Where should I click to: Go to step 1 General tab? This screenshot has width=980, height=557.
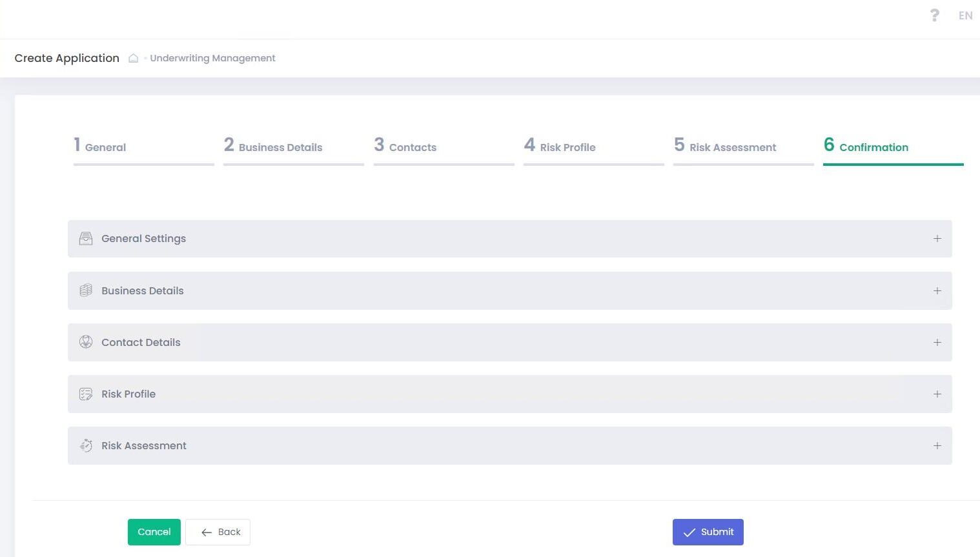[100, 147]
